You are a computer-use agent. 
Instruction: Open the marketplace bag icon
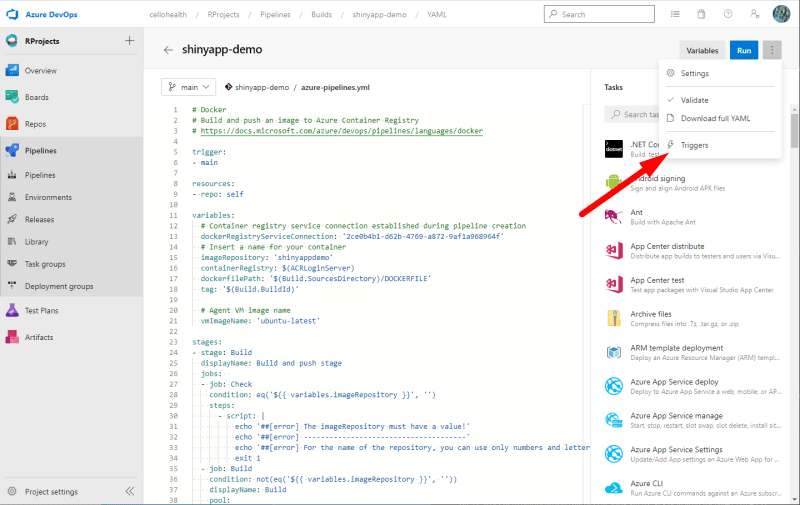click(702, 14)
